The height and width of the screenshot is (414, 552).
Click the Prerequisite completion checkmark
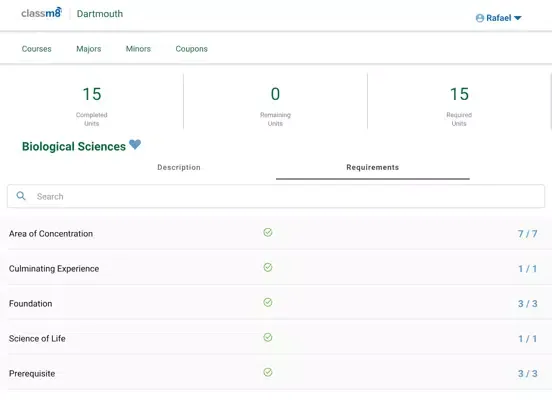coord(268,372)
